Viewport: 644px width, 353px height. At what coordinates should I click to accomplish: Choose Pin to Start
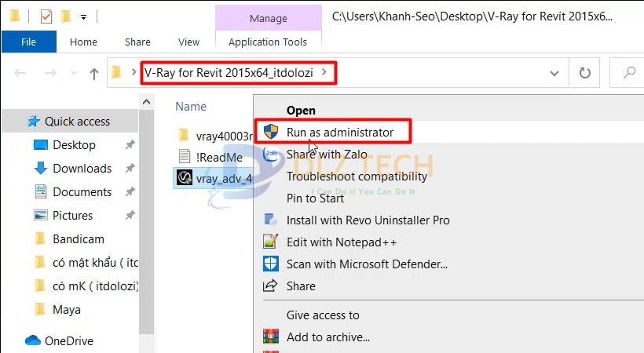315,198
